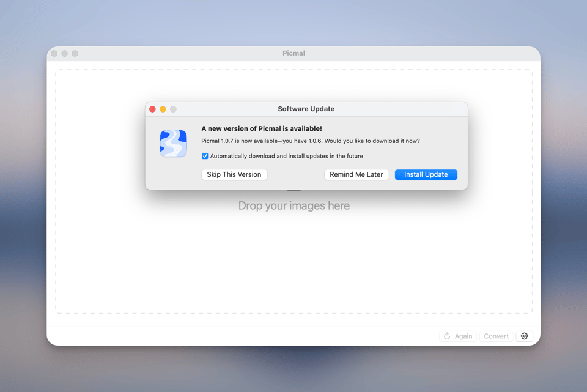Uncheck automatically download and install updates

tap(205, 156)
